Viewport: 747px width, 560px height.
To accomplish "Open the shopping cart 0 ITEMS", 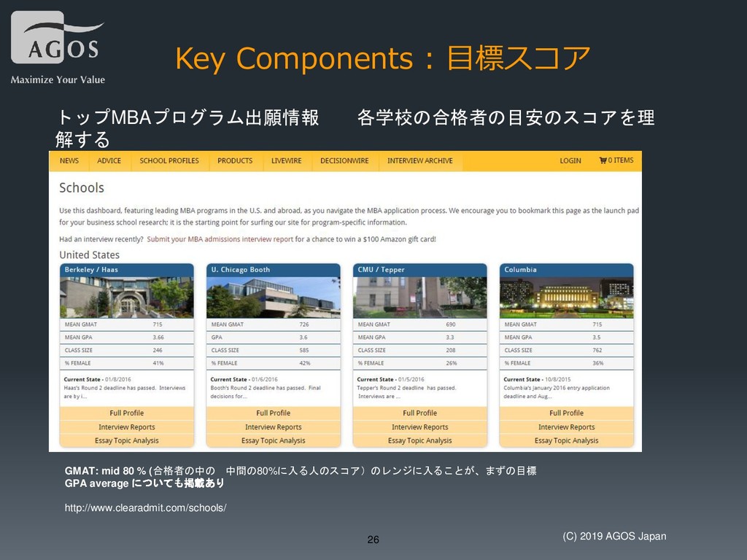I will click(616, 160).
